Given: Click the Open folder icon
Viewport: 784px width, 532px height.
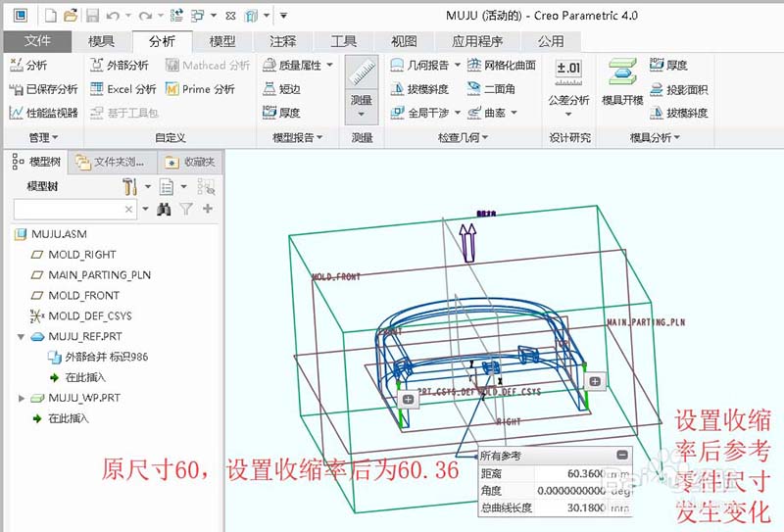Looking at the screenshot, I should point(71,16).
